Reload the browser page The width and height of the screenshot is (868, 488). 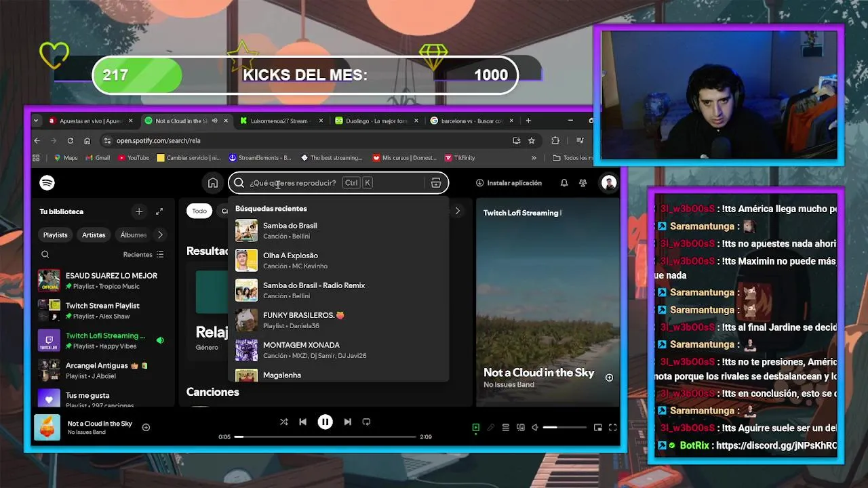[70, 141]
